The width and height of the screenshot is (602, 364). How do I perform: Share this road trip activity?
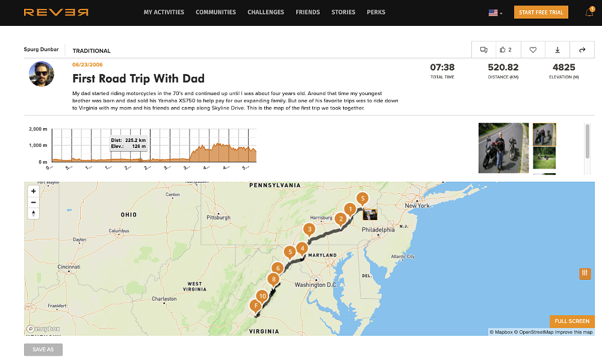click(x=582, y=49)
